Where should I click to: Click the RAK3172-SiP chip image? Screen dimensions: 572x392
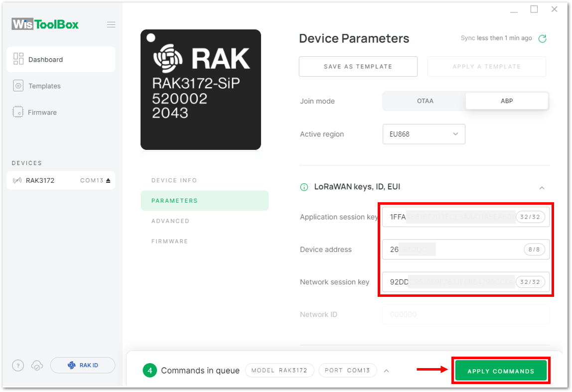click(201, 90)
